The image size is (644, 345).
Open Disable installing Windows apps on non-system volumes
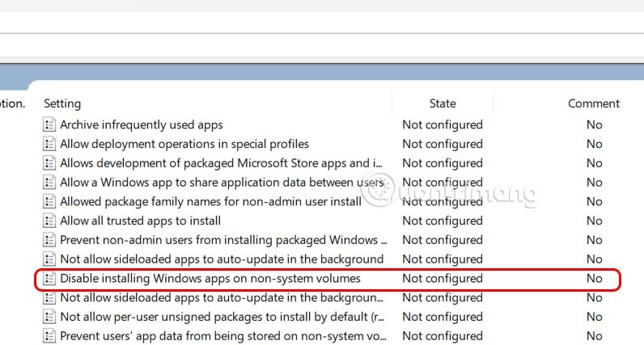tap(210, 279)
